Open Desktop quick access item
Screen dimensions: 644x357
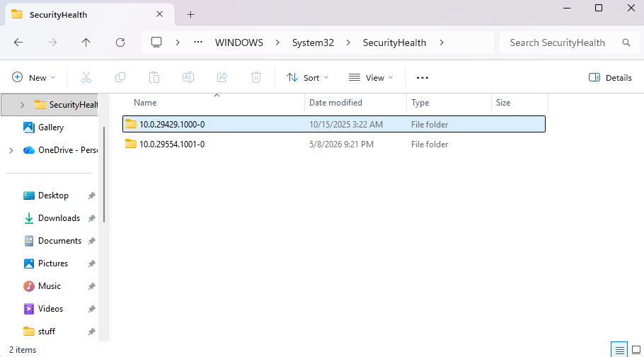point(53,195)
